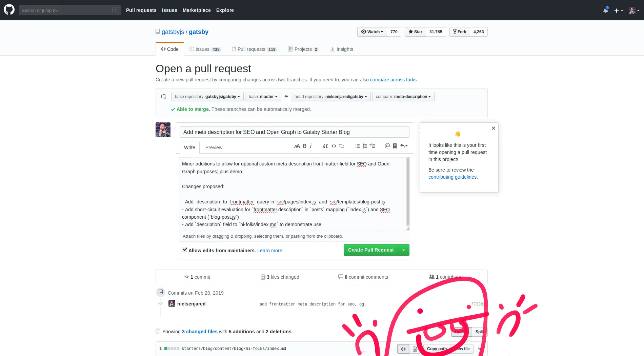Select the Code repository tab
Image resolution: width=644 pixels, height=356 pixels.
[170, 49]
